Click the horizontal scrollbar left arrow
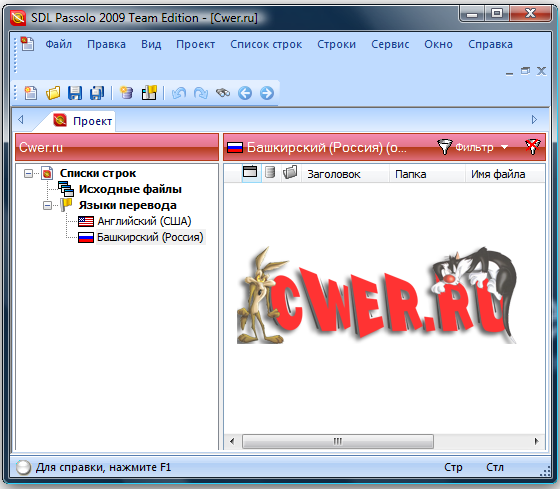560x489 pixels. pyautogui.click(x=232, y=441)
